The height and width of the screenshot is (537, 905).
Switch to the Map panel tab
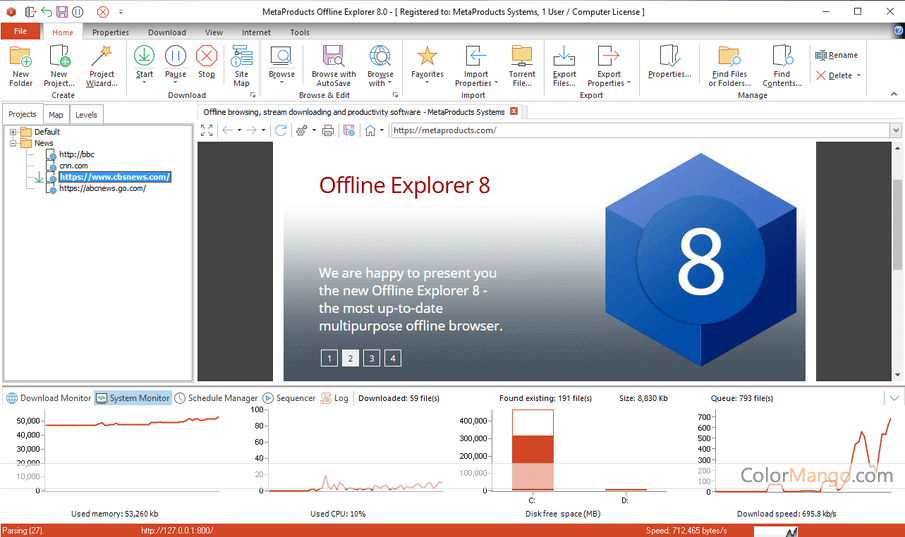tap(56, 115)
